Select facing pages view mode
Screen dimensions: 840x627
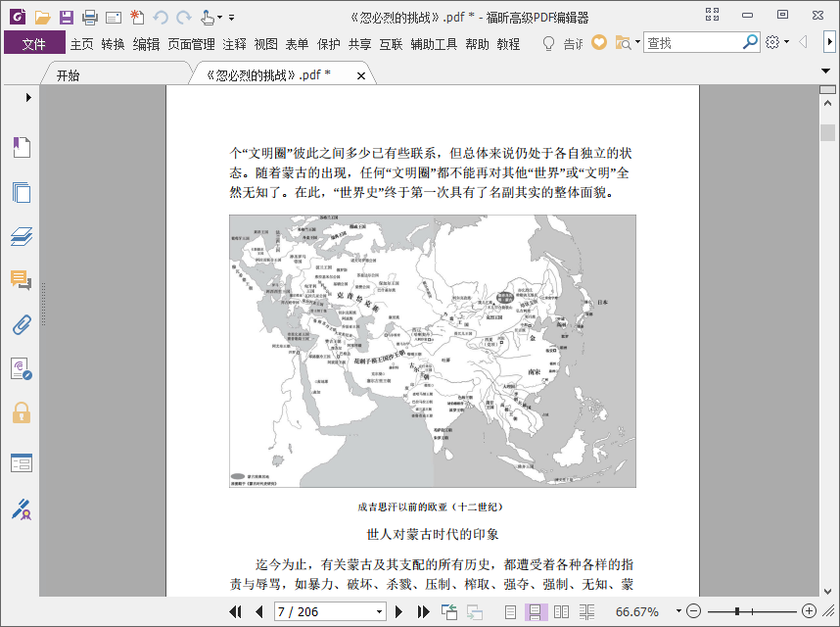click(x=561, y=611)
